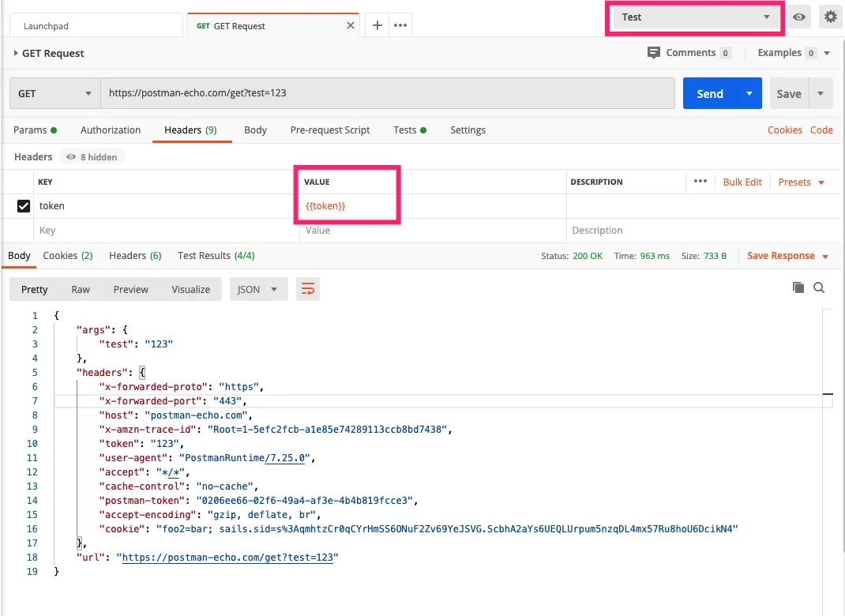Click the Save button

(x=789, y=93)
